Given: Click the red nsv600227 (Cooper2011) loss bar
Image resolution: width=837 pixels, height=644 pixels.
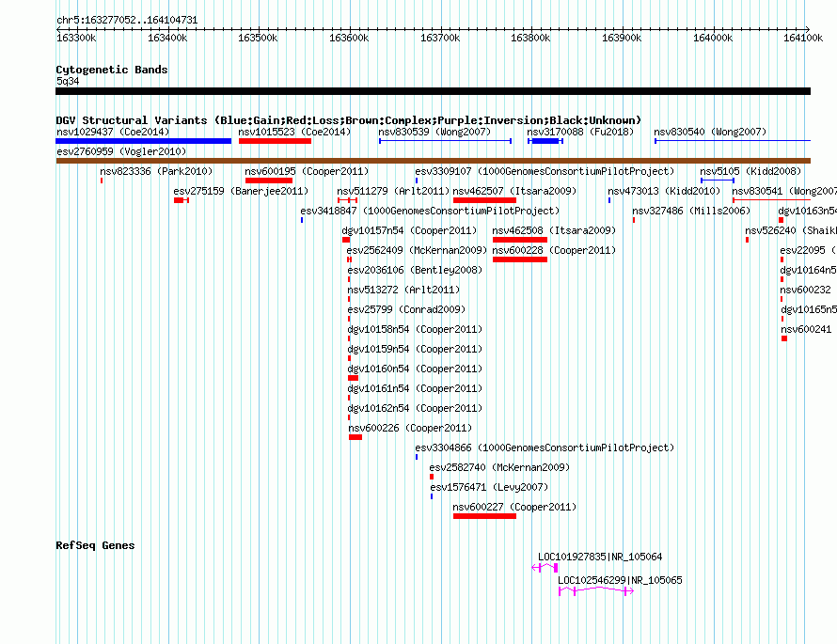Looking at the screenshot, I should [x=484, y=516].
